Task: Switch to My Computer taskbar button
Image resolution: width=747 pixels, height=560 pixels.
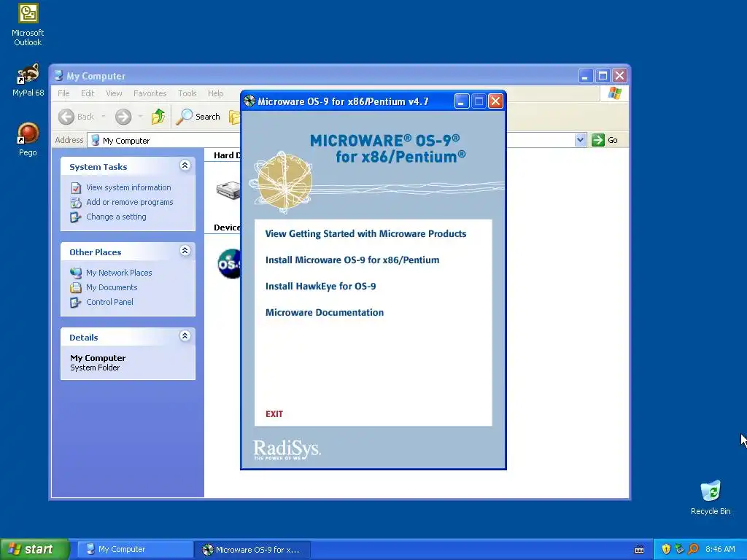Action: point(135,550)
